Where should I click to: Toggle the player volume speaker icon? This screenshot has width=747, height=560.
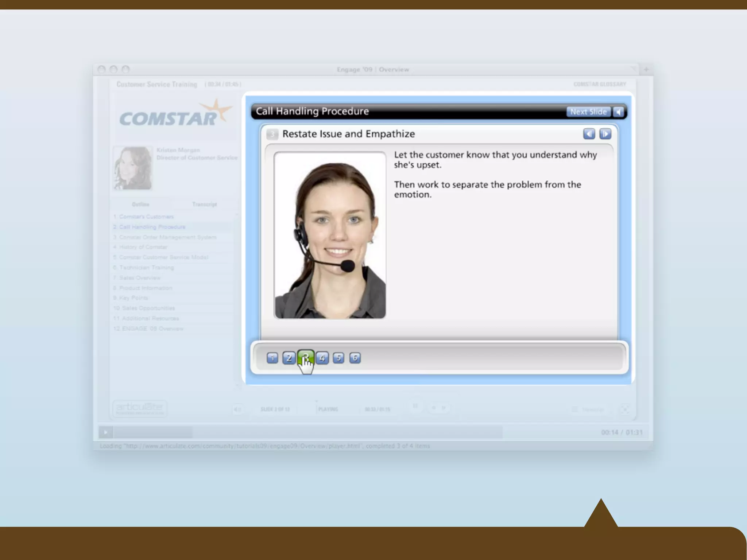click(x=237, y=409)
